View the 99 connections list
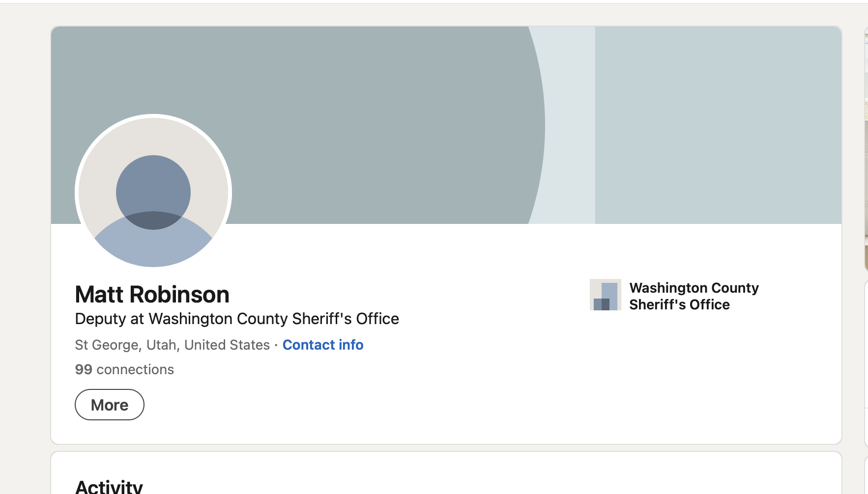The image size is (868, 494). pos(124,369)
